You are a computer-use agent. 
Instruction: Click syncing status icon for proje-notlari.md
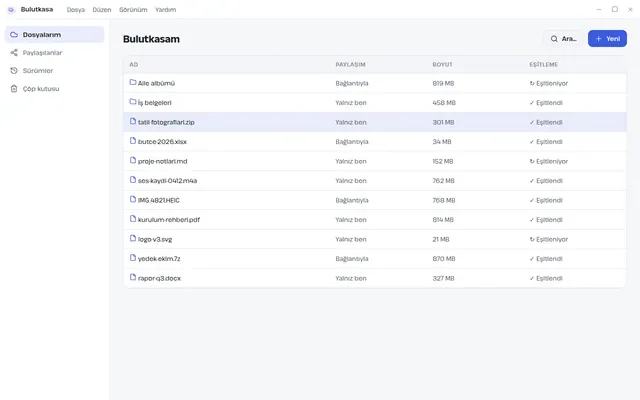coord(532,161)
